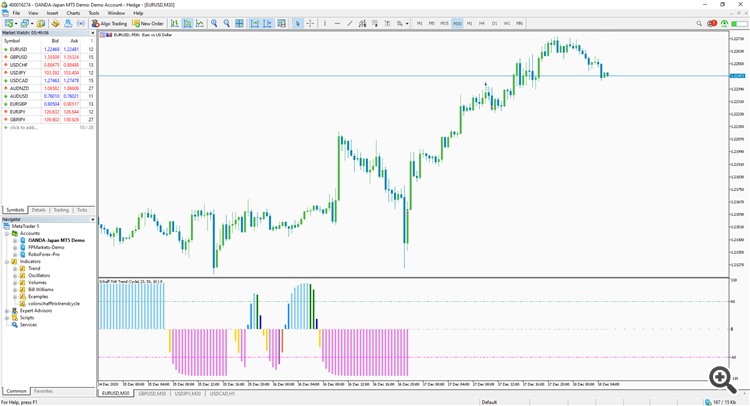
Task: Toggle the Data Window toolbar icon
Action: [x=55, y=23]
